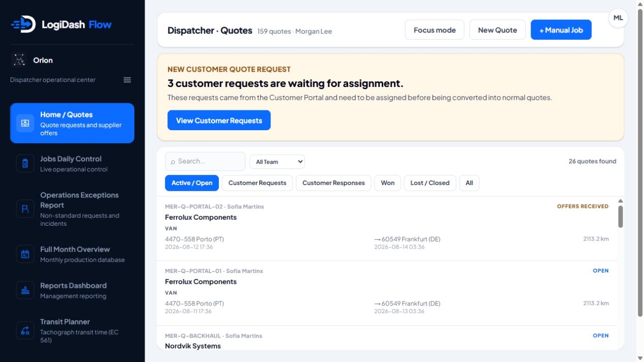Select the All filter tab

point(469,183)
